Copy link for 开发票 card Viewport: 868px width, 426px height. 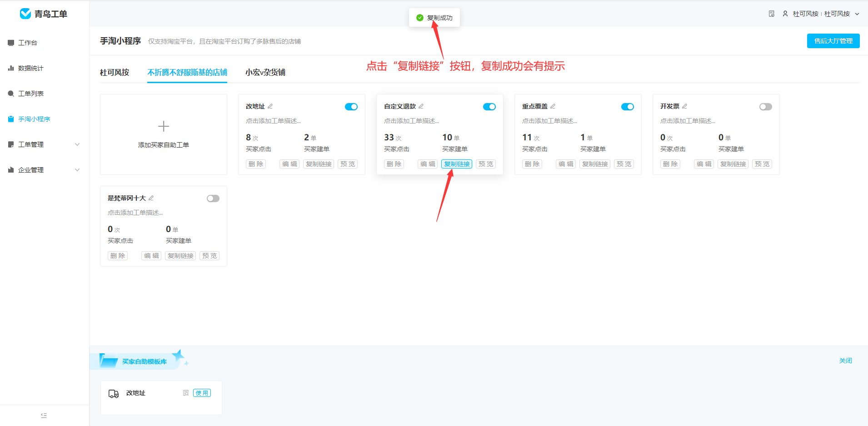(733, 164)
